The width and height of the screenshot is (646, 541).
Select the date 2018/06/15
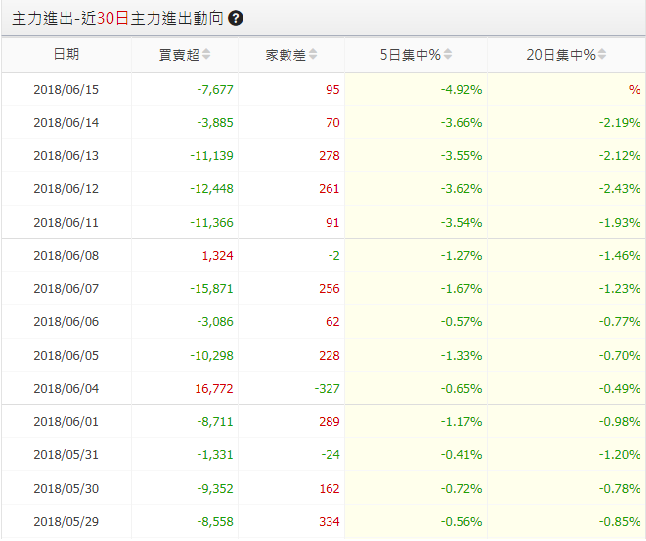66,90
